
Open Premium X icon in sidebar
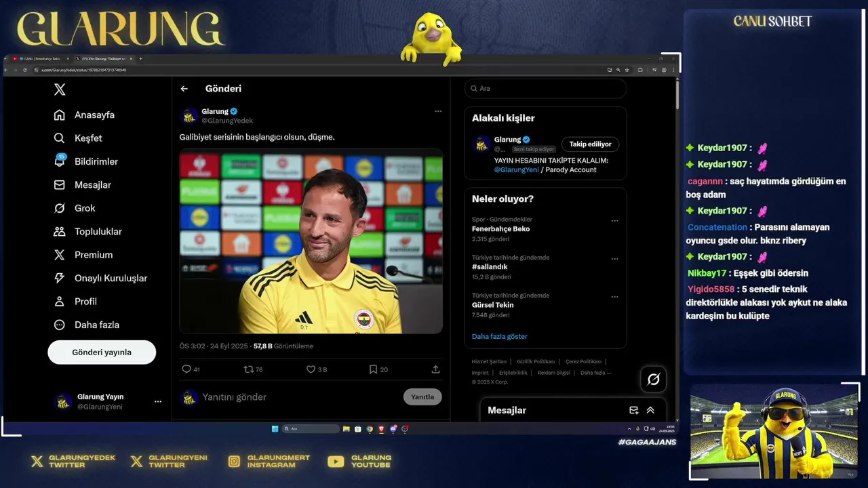60,255
